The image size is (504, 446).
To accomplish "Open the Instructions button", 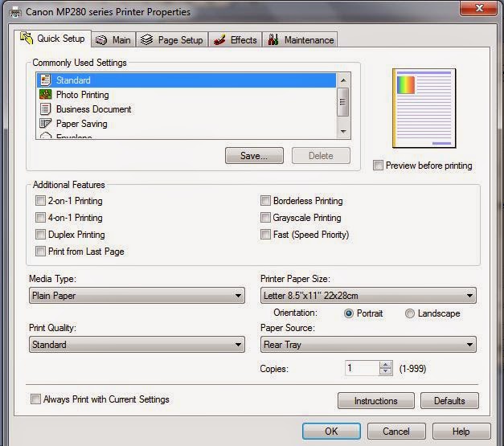I will (376, 401).
